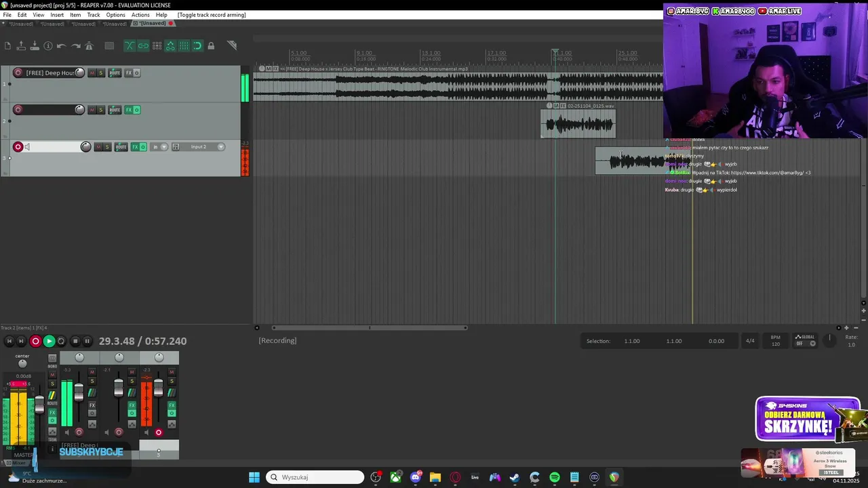Viewport: 868px width, 488px height.
Task: Open Project Settings info icon
Action: tap(48, 46)
